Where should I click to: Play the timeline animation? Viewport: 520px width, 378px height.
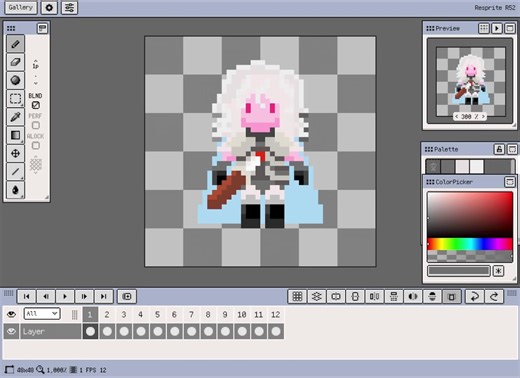point(65,296)
